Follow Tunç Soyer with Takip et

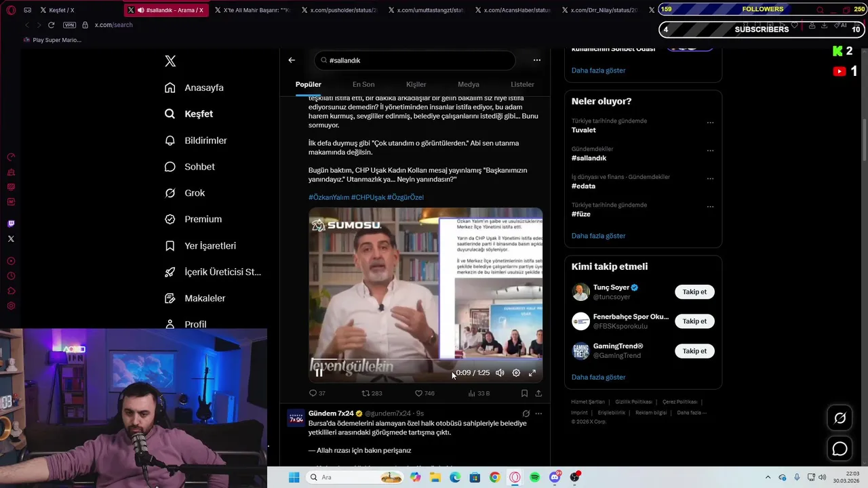pyautogui.click(x=694, y=292)
